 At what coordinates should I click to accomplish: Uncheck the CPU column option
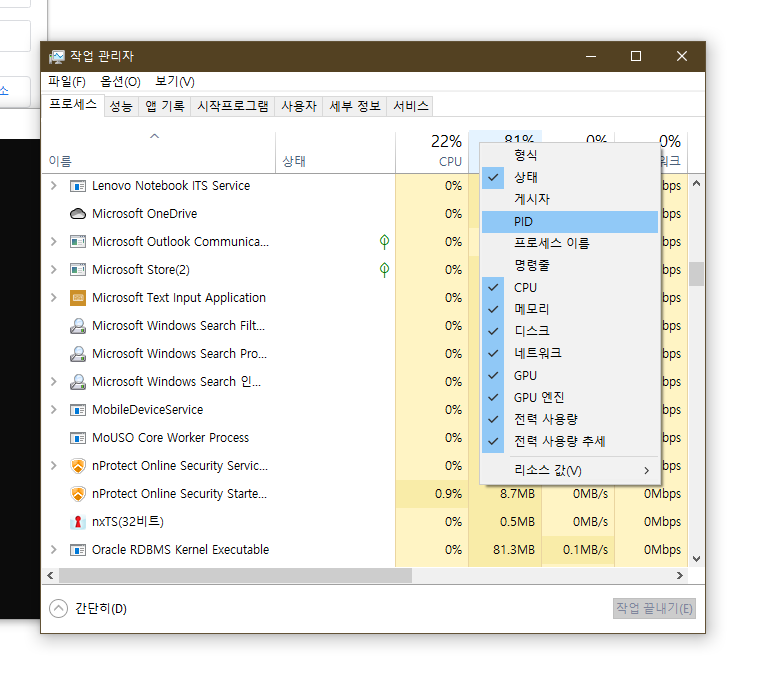(x=570, y=287)
